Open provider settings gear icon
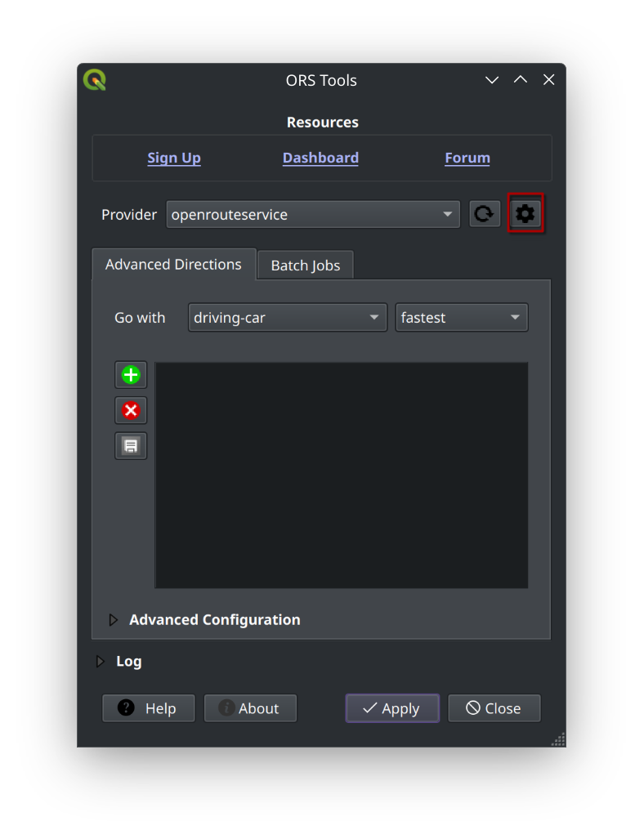The width and height of the screenshot is (644, 839). 525,213
